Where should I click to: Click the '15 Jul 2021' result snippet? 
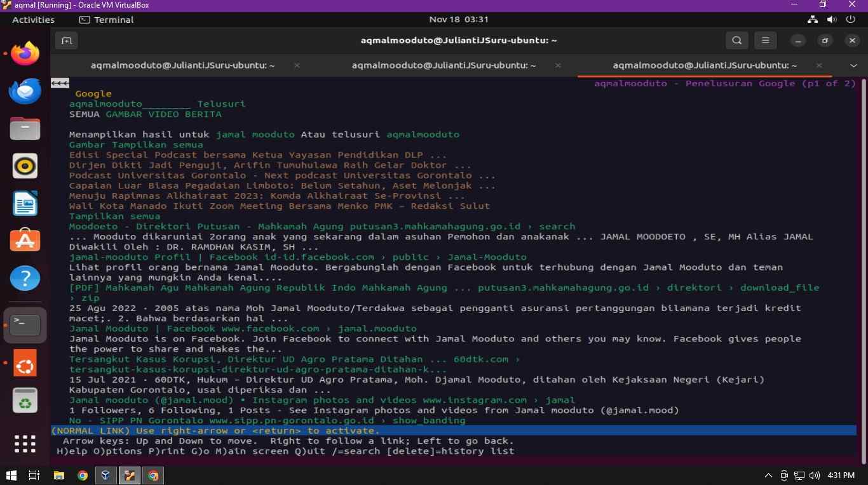point(417,385)
